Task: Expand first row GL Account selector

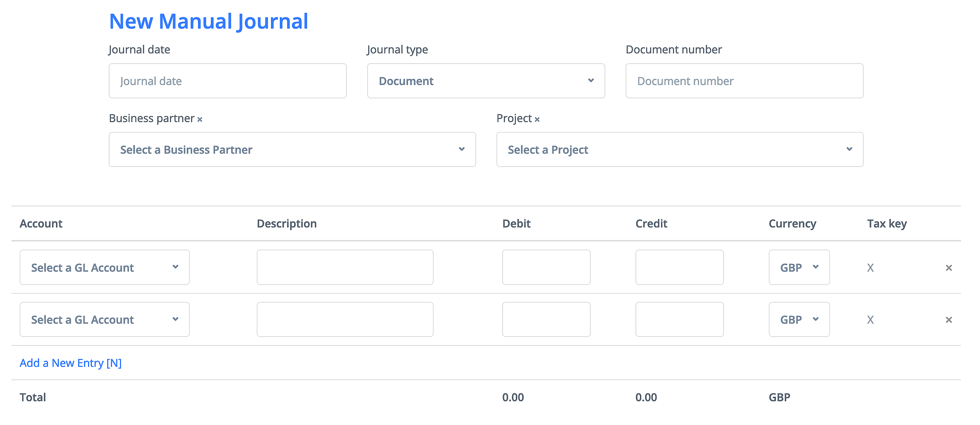Action: [x=105, y=267]
